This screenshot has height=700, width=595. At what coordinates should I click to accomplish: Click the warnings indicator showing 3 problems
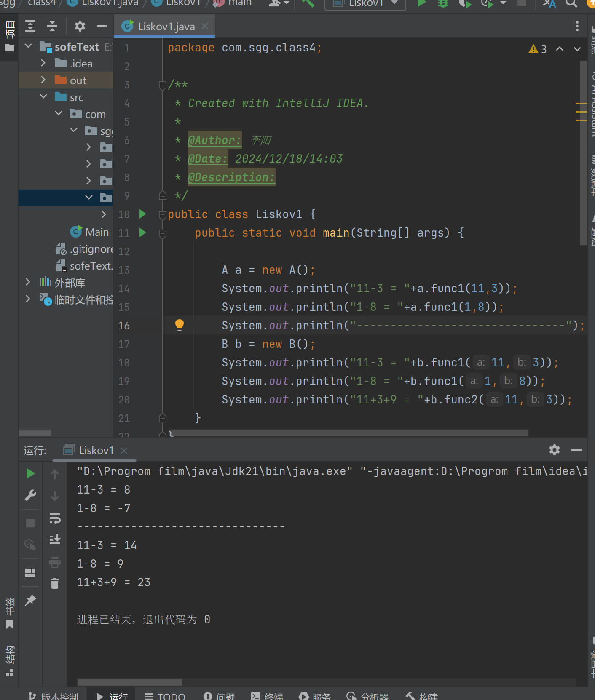pyautogui.click(x=538, y=49)
